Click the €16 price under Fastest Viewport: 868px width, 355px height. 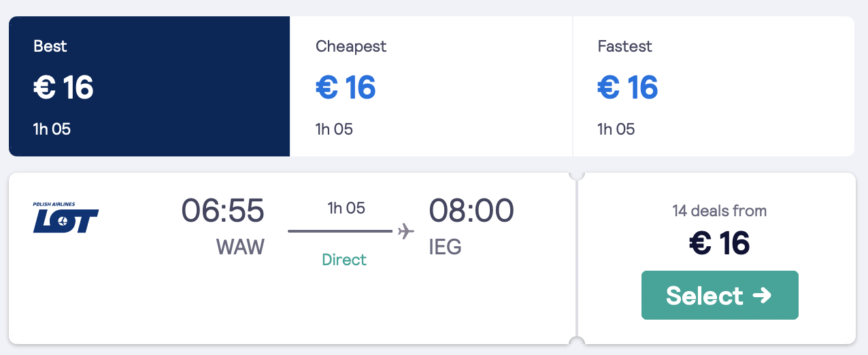(628, 87)
